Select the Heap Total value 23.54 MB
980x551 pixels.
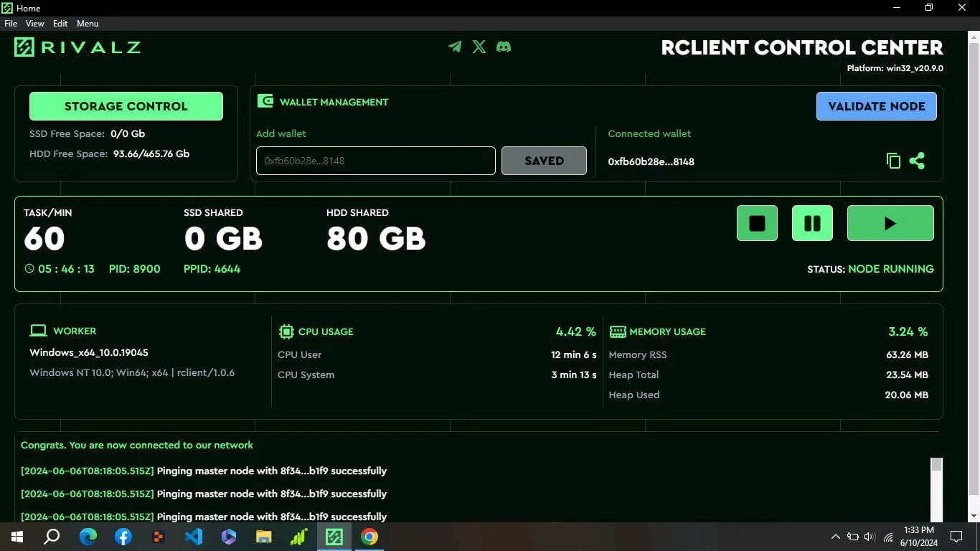click(908, 375)
